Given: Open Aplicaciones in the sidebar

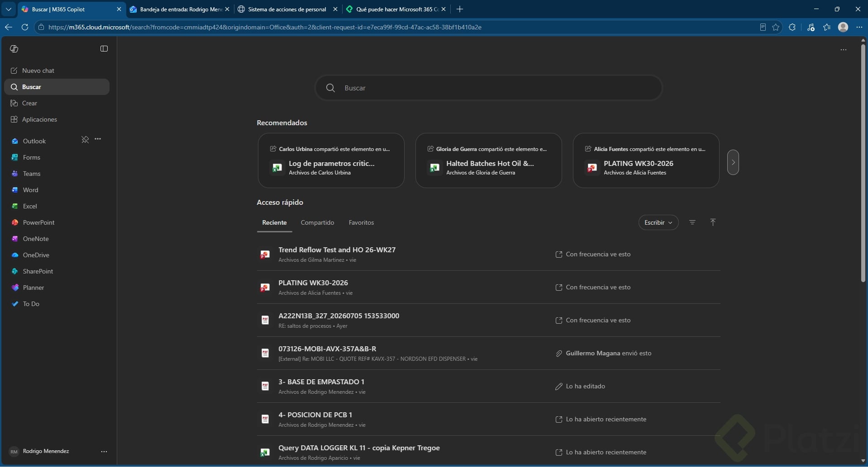Looking at the screenshot, I should click(57, 119).
